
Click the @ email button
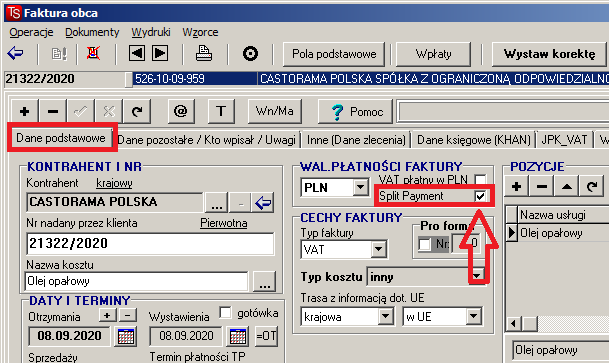tap(181, 111)
